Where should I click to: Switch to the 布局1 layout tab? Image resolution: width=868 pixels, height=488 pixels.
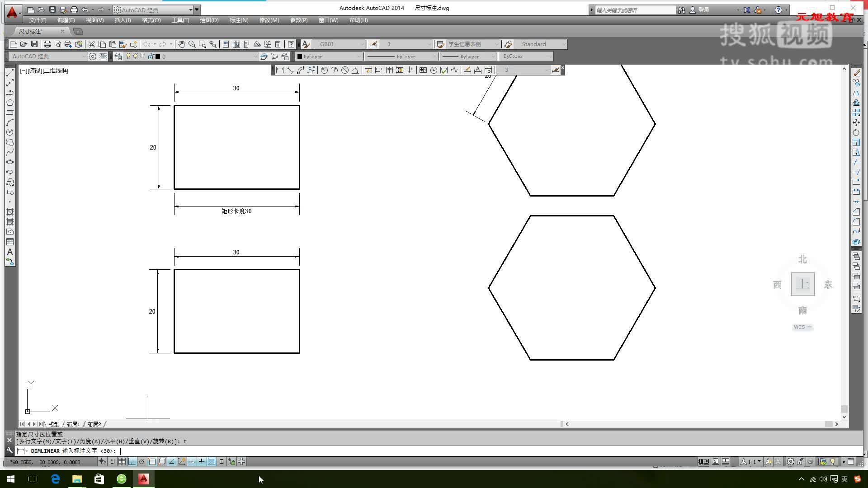[73, 424]
